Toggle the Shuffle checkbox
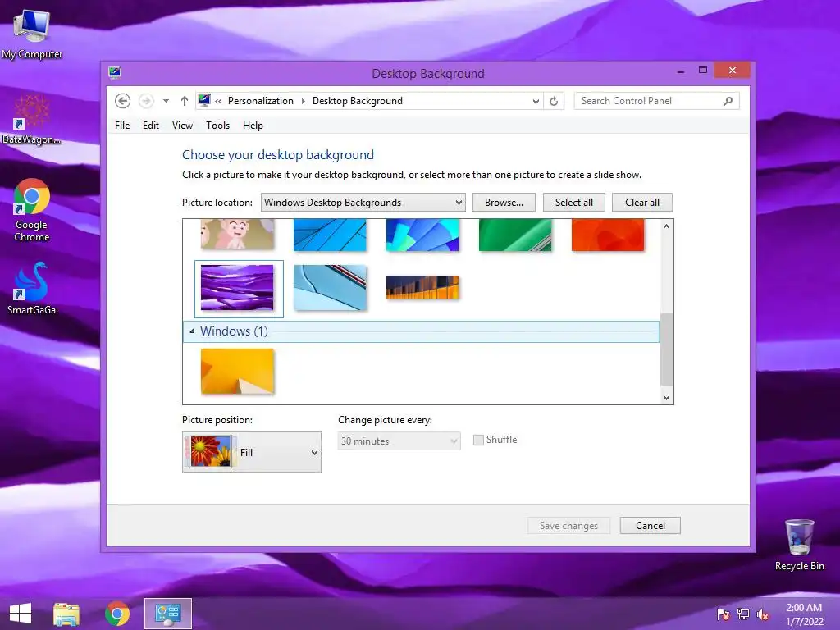Screen dimensions: 840x630 point(478,440)
